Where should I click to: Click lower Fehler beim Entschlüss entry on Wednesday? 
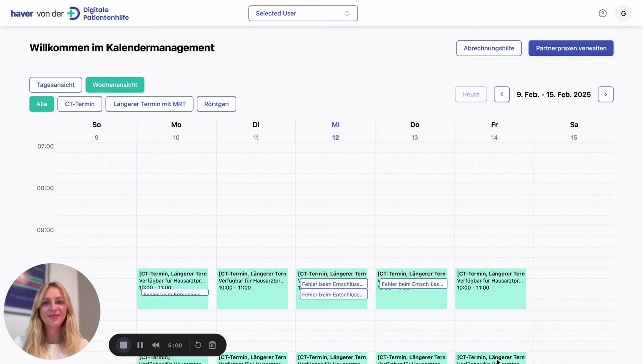[x=334, y=294]
